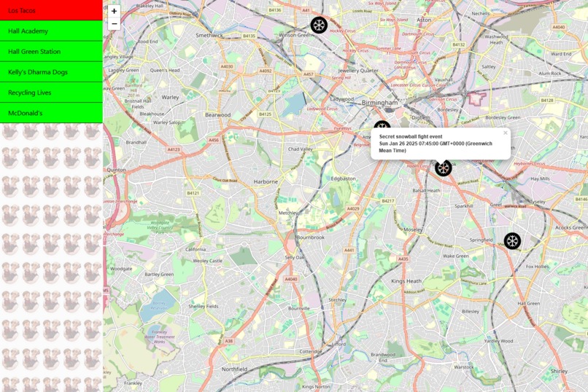Click the Bartley Green map label
The width and height of the screenshot is (588, 392).
click(x=159, y=275)
